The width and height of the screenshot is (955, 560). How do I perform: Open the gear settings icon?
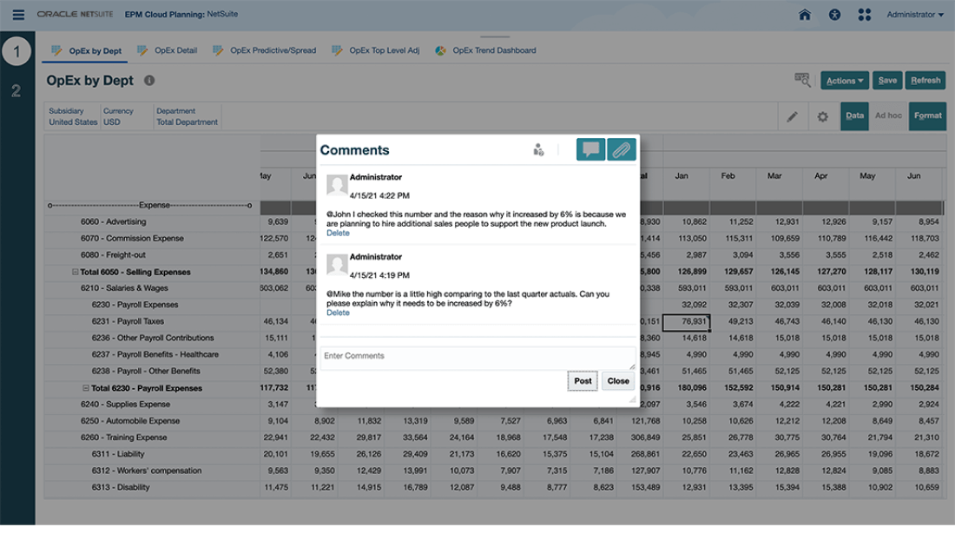[822, 116]
